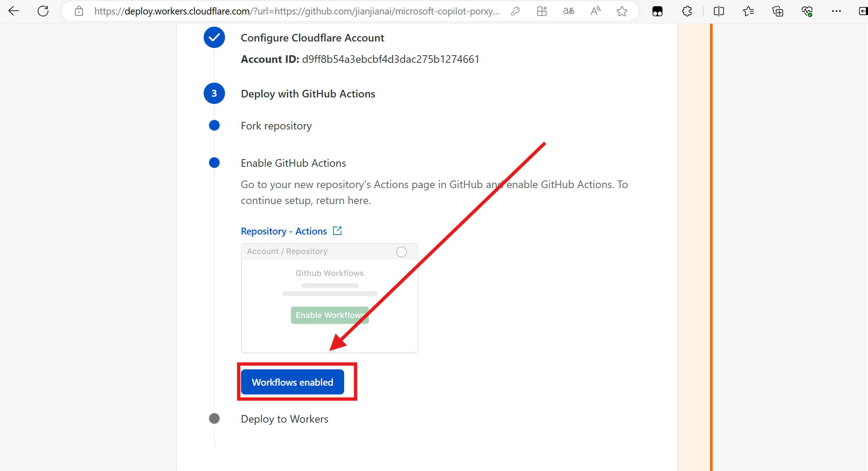Expand the Fork repository step
The width and height of the screenshot is (868, 471).
click(x=276, y=126)
